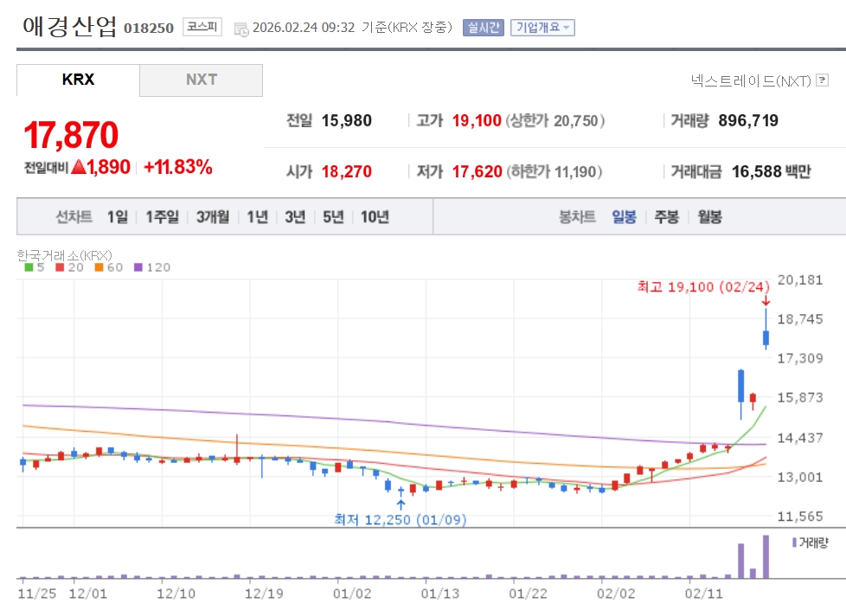Expand the 기업개요 dropdown
The image size is (846, 616).
coord(542,27)
